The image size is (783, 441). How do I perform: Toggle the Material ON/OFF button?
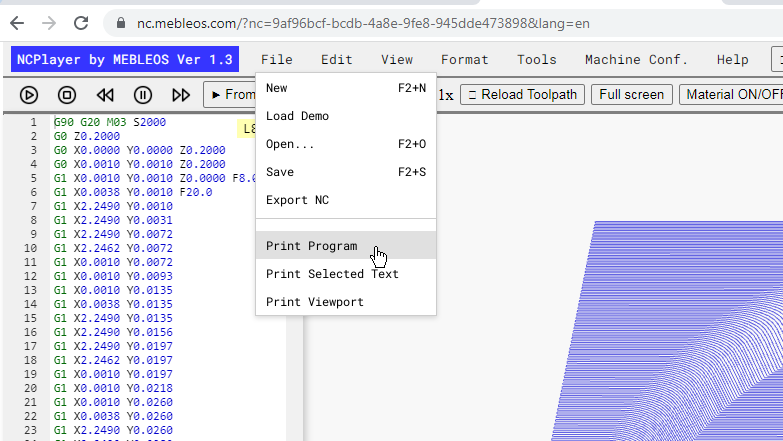pyautogui.click(x=731, y=94)
